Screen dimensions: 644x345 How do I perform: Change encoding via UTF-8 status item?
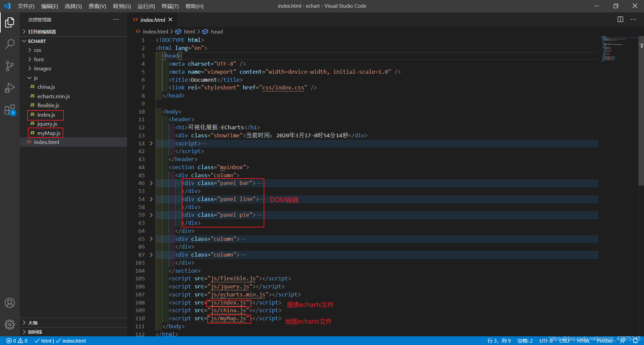tap(545, 341)
